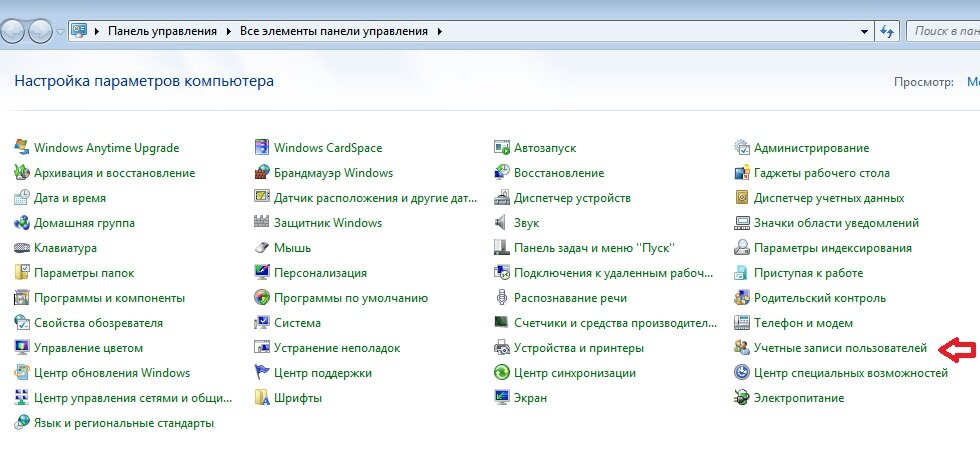Screen dimensions: 980x451
Task: Open Датчик расположения и другие датчики
Action: [375, 198]
